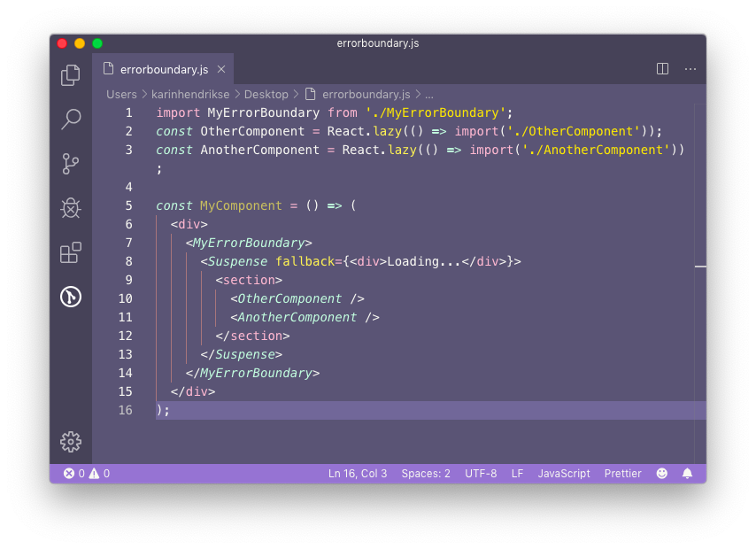Click the editor scrollbar thumb on the right
This screenshot has width=756, height=549.
700,265
